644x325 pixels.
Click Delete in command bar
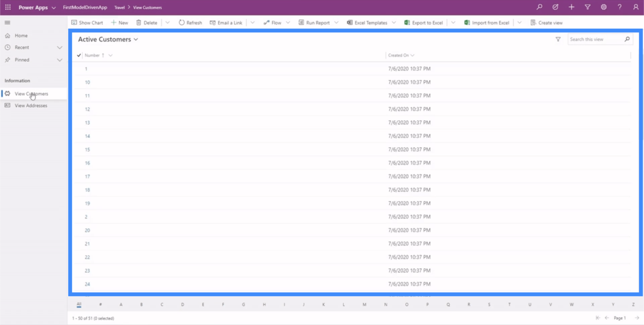tap(146, 23)
